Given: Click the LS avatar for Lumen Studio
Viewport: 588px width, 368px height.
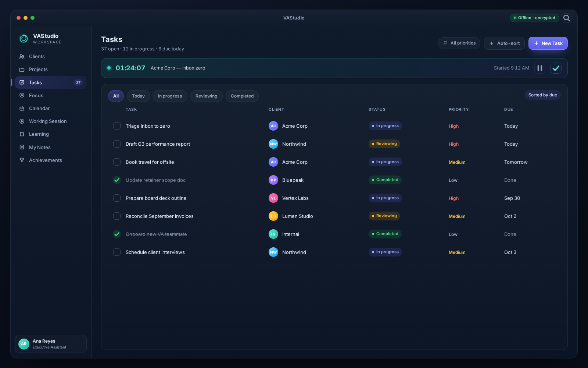Looking at the screenshot, I should pos(273,216).
